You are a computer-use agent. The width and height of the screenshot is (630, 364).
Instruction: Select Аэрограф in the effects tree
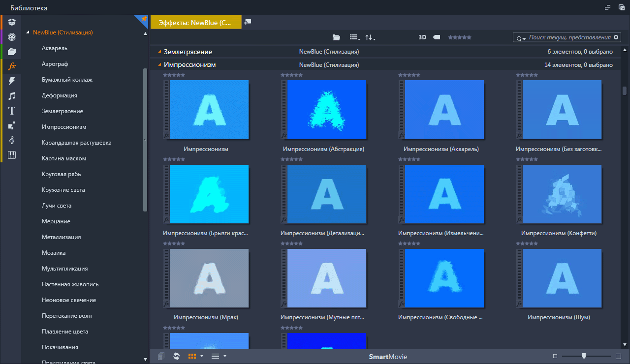point(55,64)
